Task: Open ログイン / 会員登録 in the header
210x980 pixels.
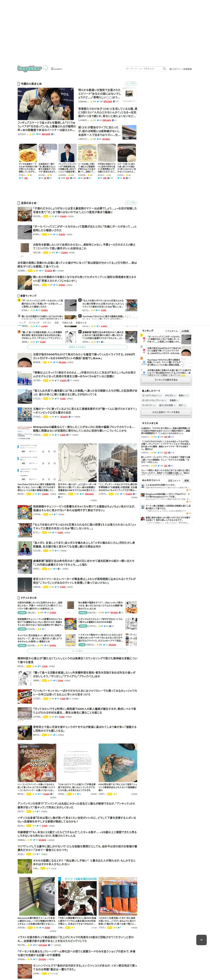Action: 181,69
